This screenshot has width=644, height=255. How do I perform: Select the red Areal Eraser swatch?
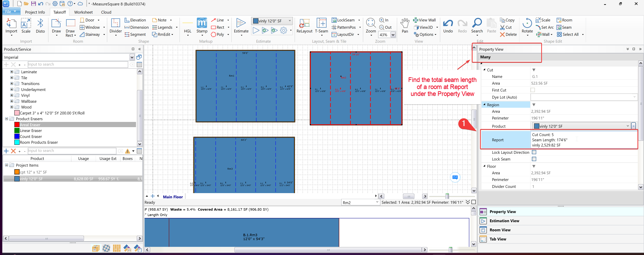point(17,125)
